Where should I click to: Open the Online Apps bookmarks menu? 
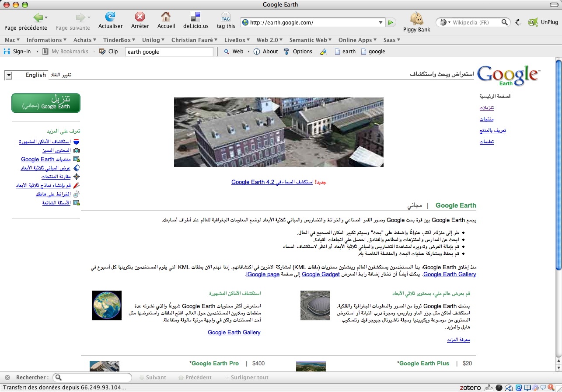pyautogui.click(x=358, y=40)
